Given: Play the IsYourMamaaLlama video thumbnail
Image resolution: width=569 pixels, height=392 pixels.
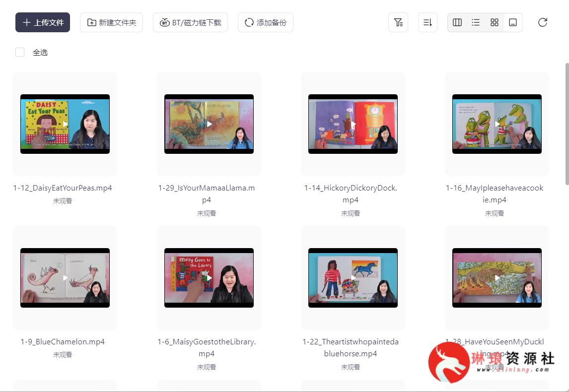Looking at the screenshot, I should pos(209,124).
